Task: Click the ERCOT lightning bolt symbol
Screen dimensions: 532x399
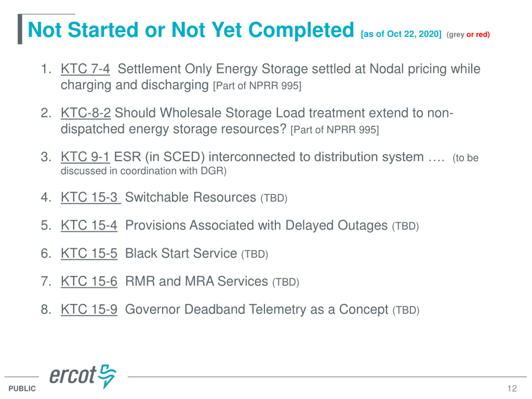Action: pyautogui.click(x=107, y=376)
